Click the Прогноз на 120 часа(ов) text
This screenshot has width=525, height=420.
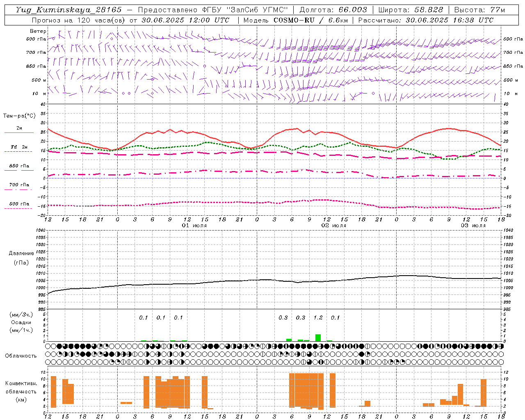point(79,20)
